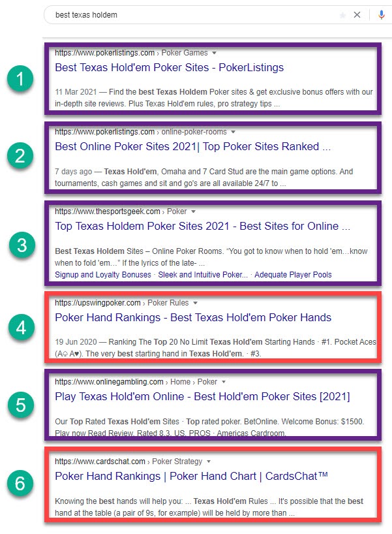Start voice search with the microphone icon
This screenshot has height=534, width=392.
tap(381, 15)
